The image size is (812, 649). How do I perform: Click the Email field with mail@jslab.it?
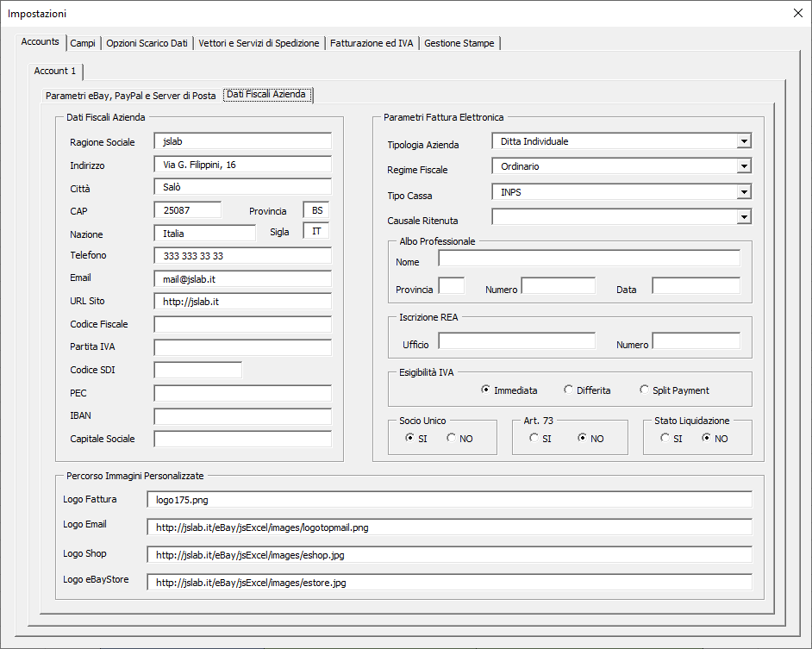(242, 279)
